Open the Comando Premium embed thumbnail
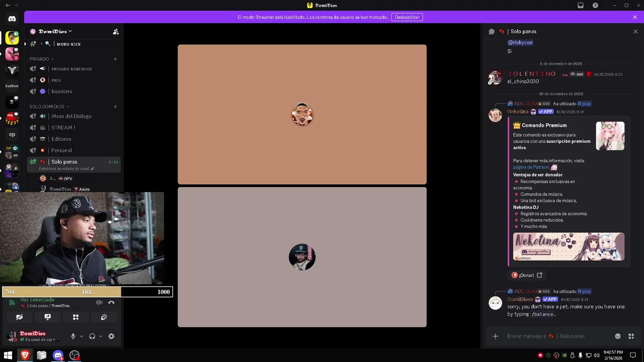This screenshot has height=362, width=644. 610,136
